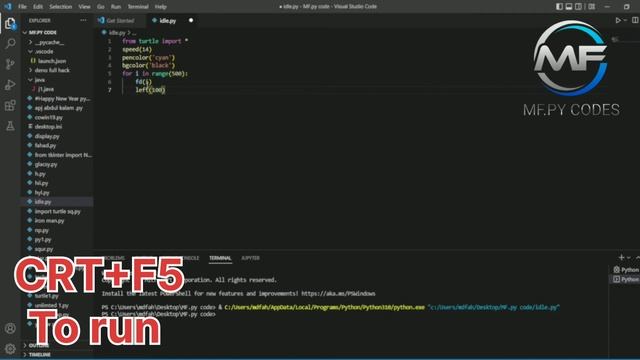
Task: Open the Explorer more actions ellipsis
Action: click(83, 20)
